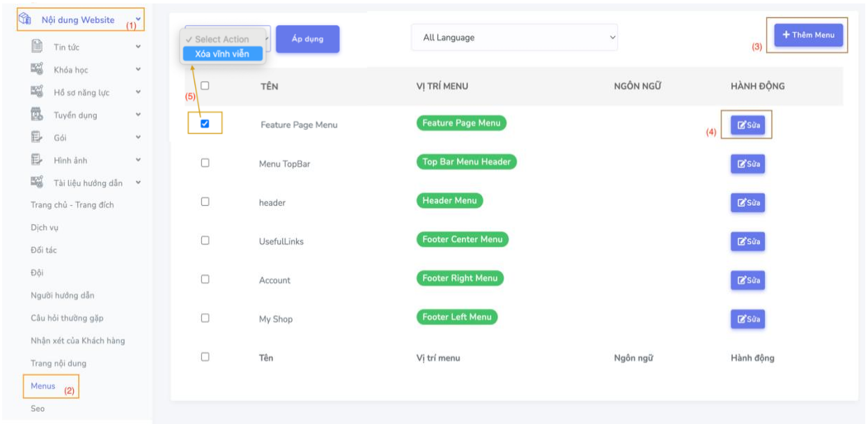Screen dimensions: 868x424
Task: Collapse the Nội dung Website section chevron
Action: [x=138, y=20]
